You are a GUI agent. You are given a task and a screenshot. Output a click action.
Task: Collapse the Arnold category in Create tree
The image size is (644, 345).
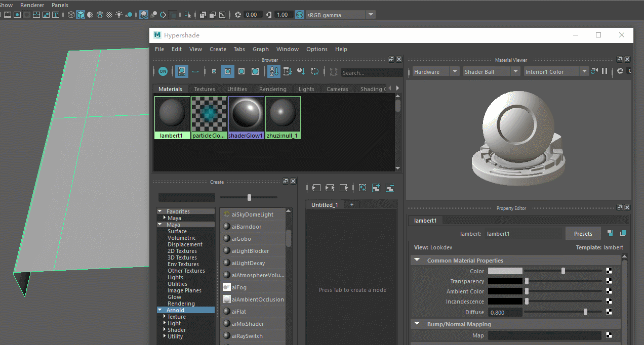160,310
